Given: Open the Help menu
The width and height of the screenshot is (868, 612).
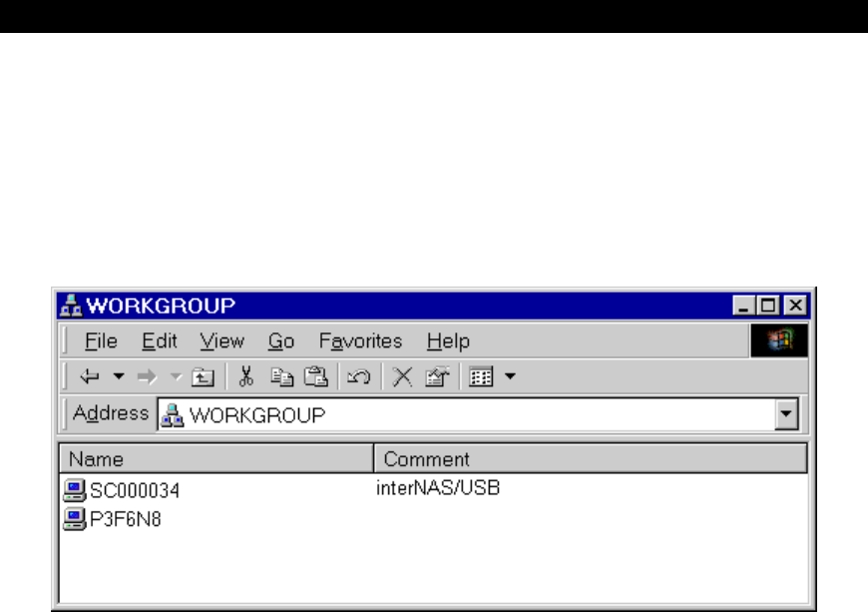Looking at the screenshot, I should pyautogui.click(x=448, y=341).
